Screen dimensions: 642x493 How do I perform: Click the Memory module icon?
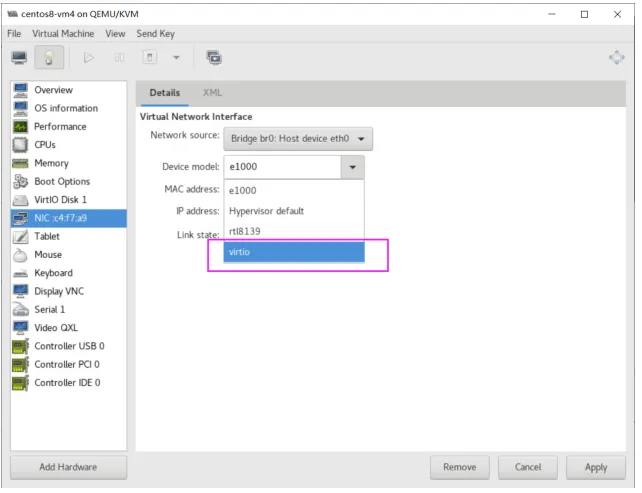[x=20, y=163]
